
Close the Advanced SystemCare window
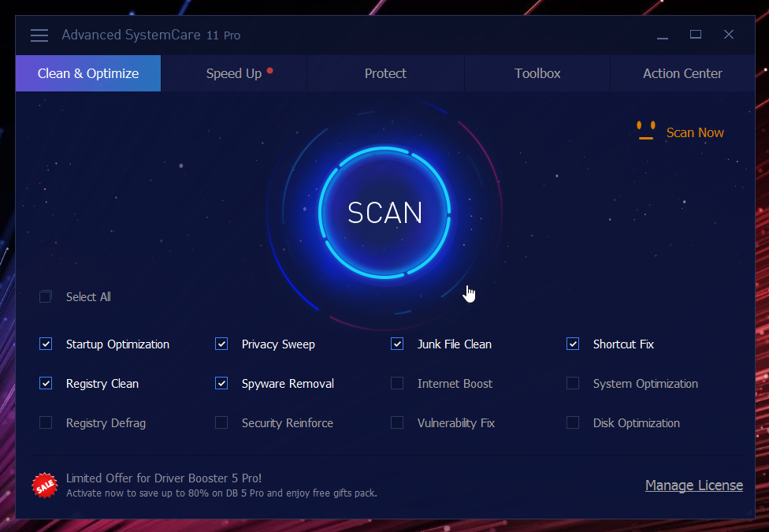(729, 35)
